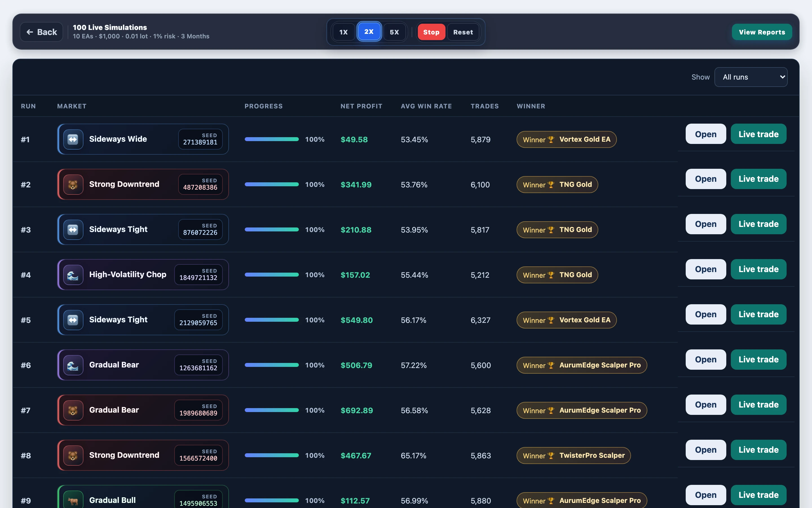
Task: Switch simulation speed to 5X
Action: (394, 32)
